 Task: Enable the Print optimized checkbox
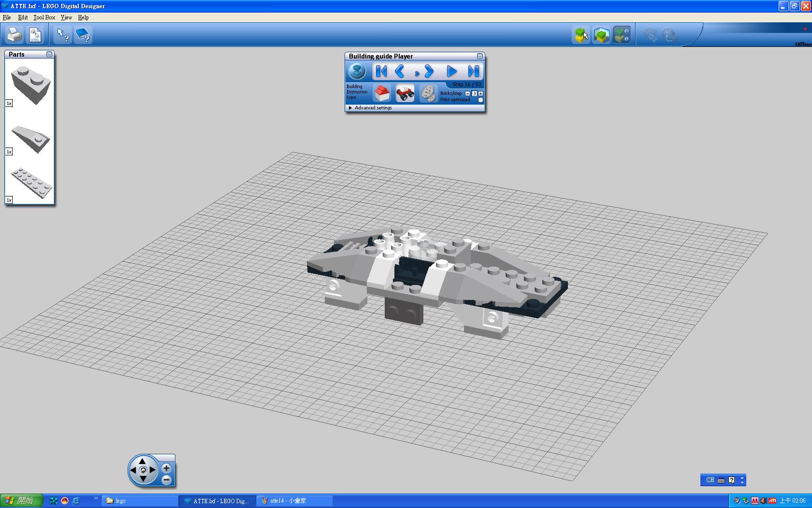click(x=480, y=100)
